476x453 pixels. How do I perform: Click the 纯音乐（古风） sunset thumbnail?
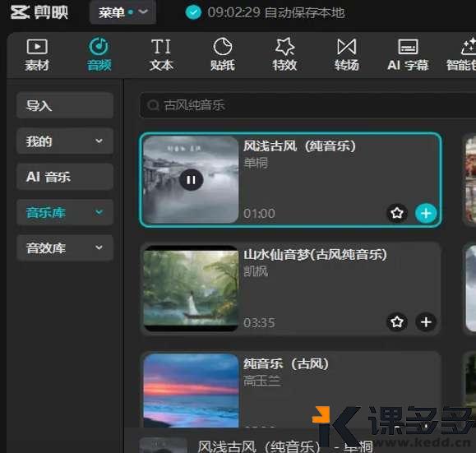pos(191,391)
